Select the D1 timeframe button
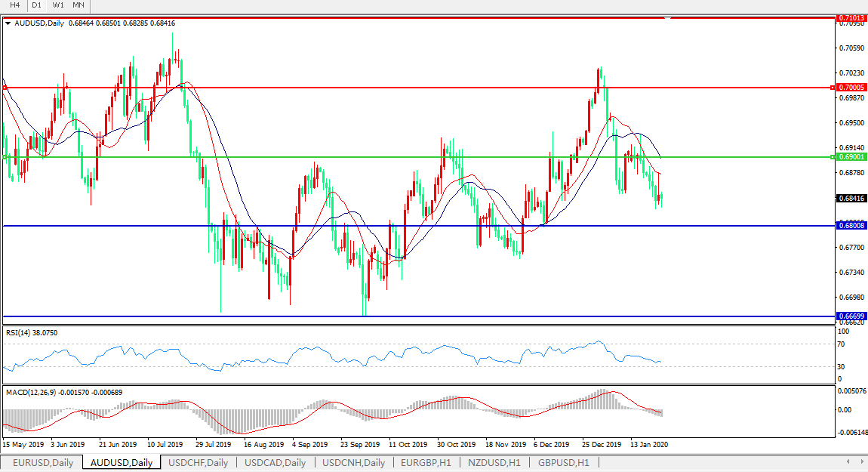The height and width of the screenshot is (472, 868). point(36,5)
